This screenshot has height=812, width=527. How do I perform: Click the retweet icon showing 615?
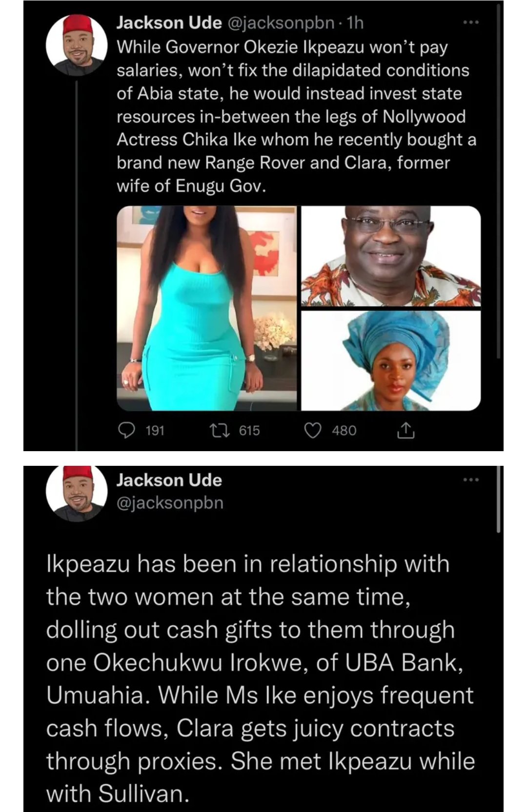(215, 430)
